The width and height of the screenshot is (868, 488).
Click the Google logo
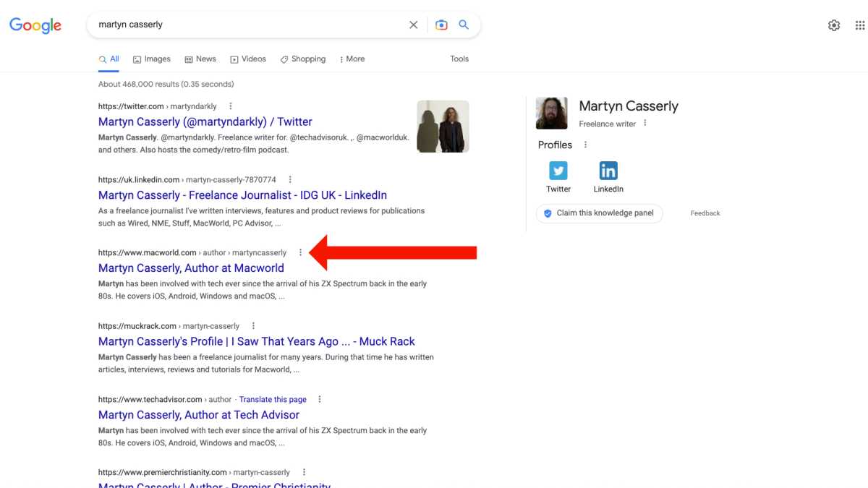click(x=35, y=25)
